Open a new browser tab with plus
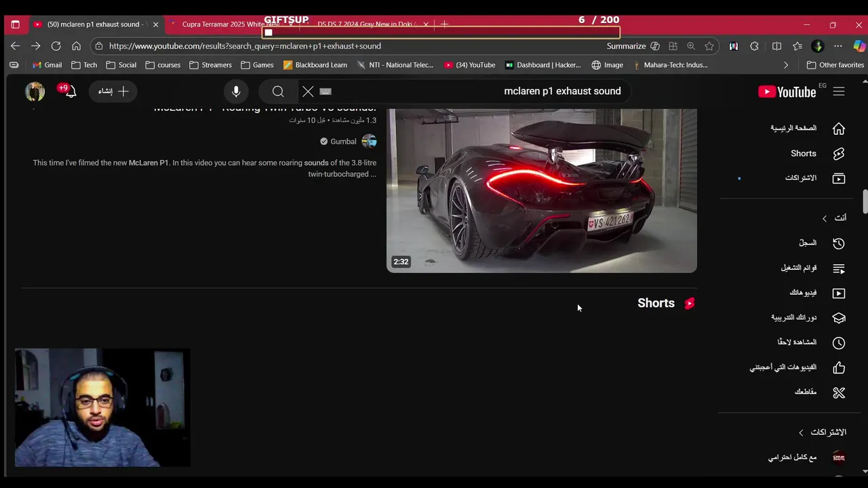This screenshot has height=488, width=868. pos(444,24)
